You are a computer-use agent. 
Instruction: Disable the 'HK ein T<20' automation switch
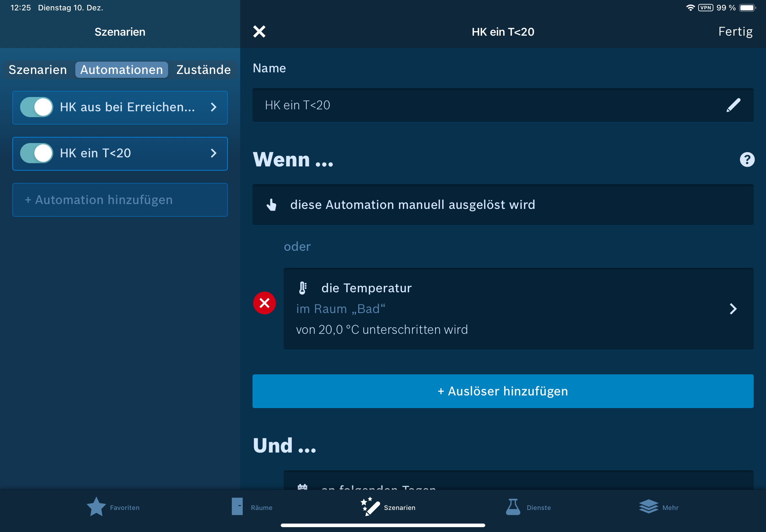(x=37, y=153)
